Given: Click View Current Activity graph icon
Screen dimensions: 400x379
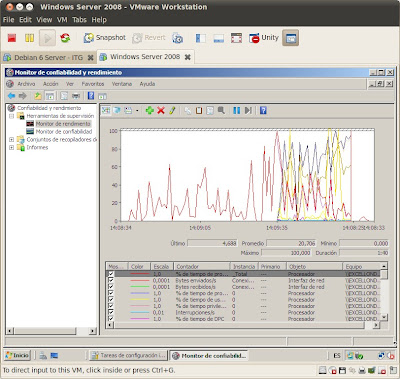Looking at the screenshot, I should (x=106, y=110).
